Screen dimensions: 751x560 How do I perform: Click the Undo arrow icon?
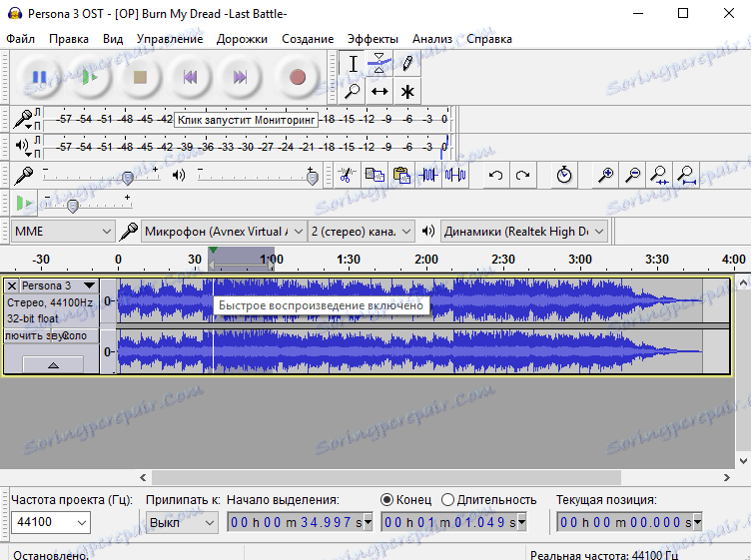pyautogui.click(x=495, y=176)
